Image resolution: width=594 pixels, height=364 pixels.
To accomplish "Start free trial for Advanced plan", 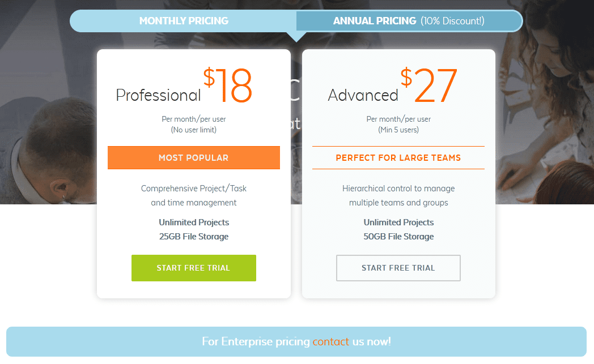I will [x=398, y=268].
